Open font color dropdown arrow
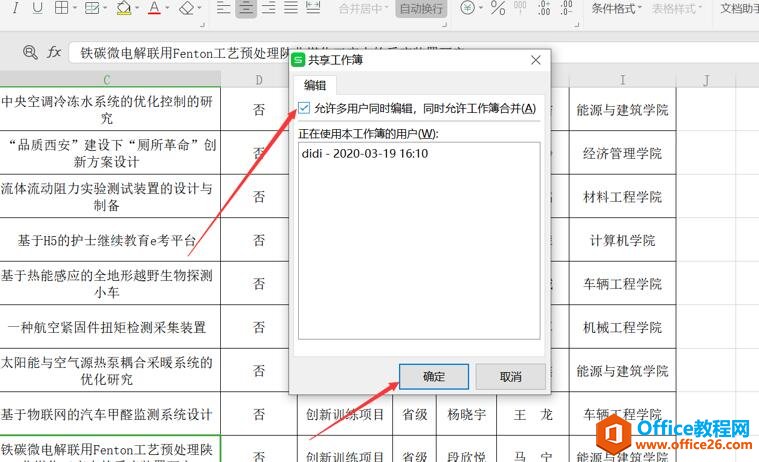Screen dimensions: 759x462 coord(167,8)
